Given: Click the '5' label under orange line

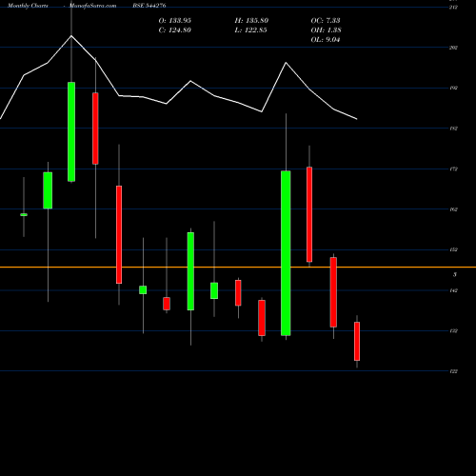Looking at the screenshot, I should point(455,274).
